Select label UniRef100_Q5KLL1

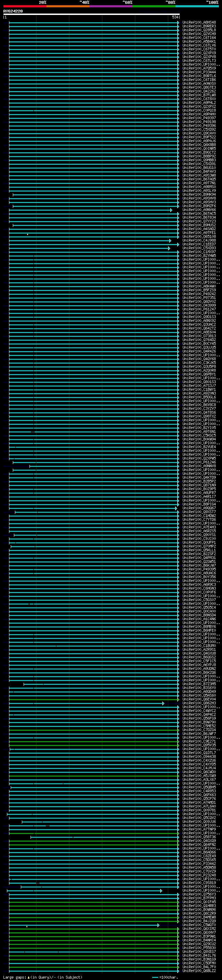click(x=199, y=550)
